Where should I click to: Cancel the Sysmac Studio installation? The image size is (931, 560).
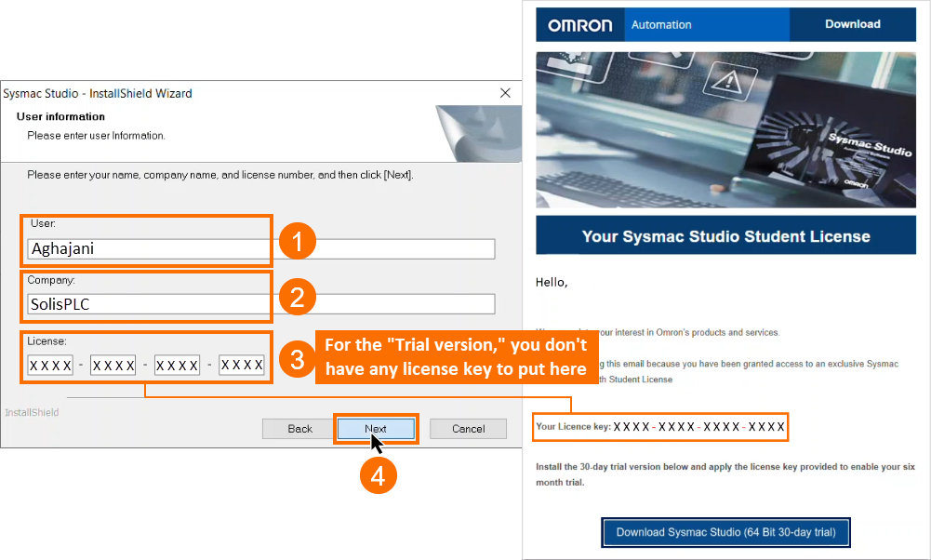click(x=468, y=429)
